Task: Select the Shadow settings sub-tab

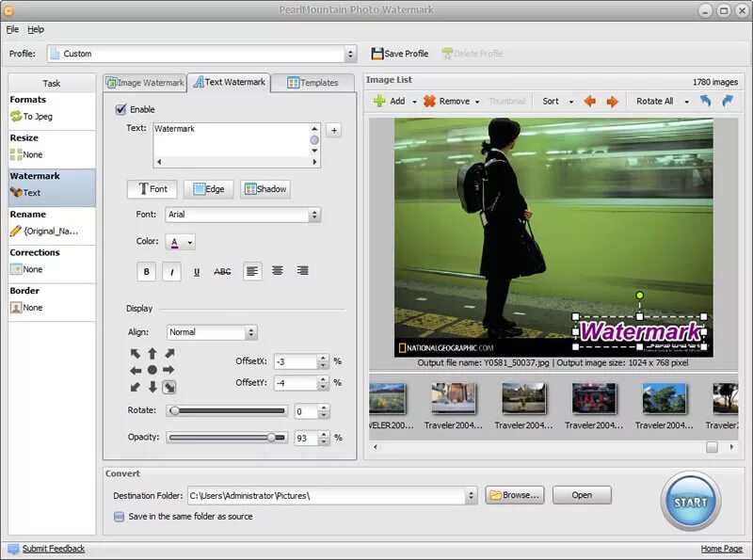Action: point(265,189)
